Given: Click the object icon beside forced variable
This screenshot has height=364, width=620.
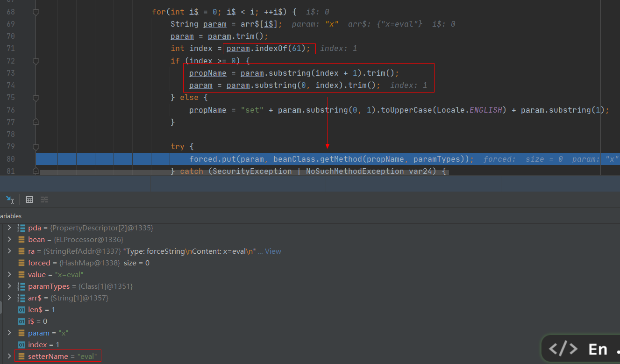Looking at the screenshot, I should coord(21,263).
